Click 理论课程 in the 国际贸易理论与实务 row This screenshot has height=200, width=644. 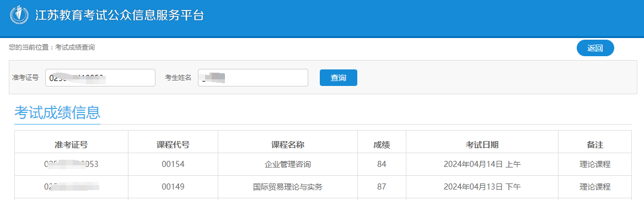[x=595, y=187]
